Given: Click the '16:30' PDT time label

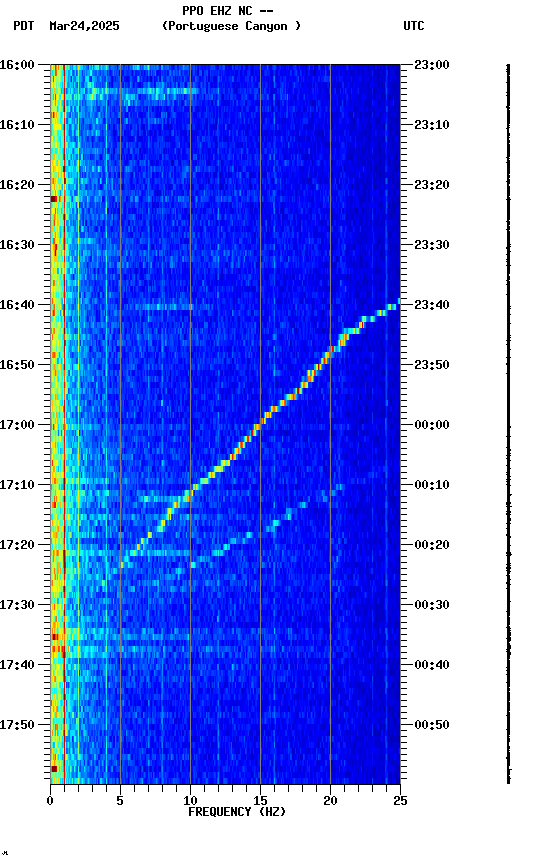Looking at the screenshot, I should (17, 245).
